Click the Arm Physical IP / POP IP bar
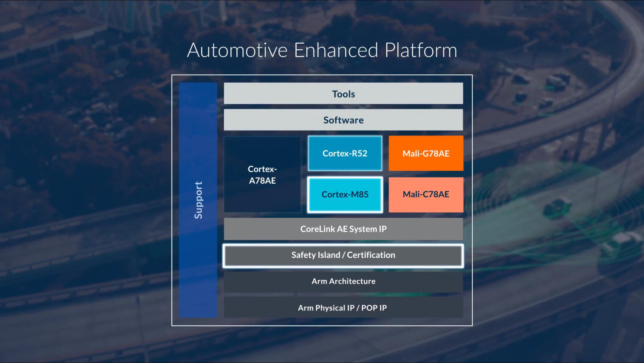Viewport: 644px width, 363px height. [x=343, y=307]
